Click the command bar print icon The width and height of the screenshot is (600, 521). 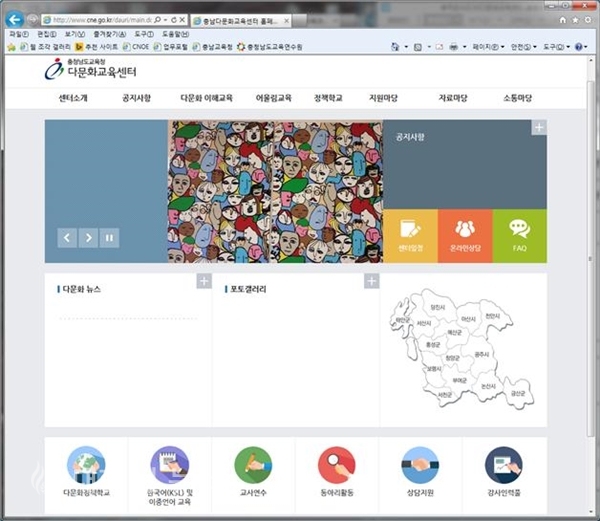[x=454, y=47]
